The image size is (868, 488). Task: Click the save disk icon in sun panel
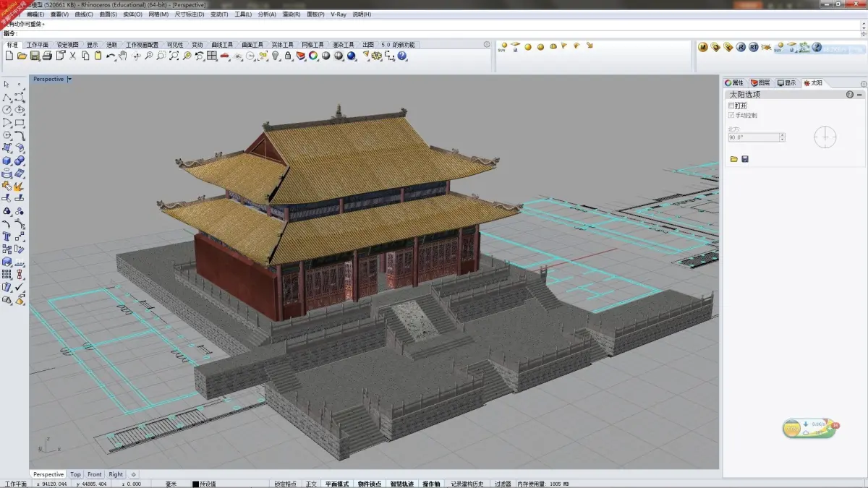click(745, 159)
